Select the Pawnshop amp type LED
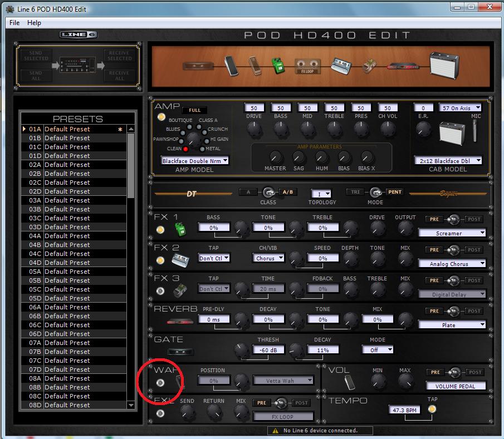The width and height of the screenshot is (504, 439). (x=182, y=141)
